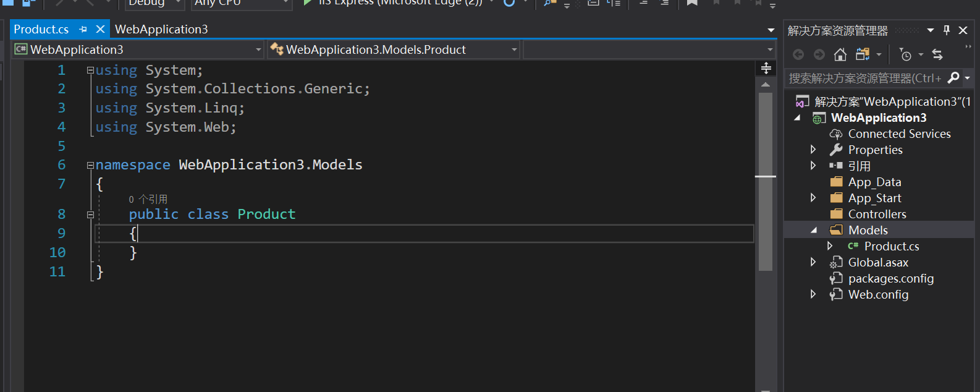Image resolution: width=980 pixels, height=392 pixels.
Task: Click the search magnifier in Solution Explorer
Action: pyautogui.click(x=953, y=78)
